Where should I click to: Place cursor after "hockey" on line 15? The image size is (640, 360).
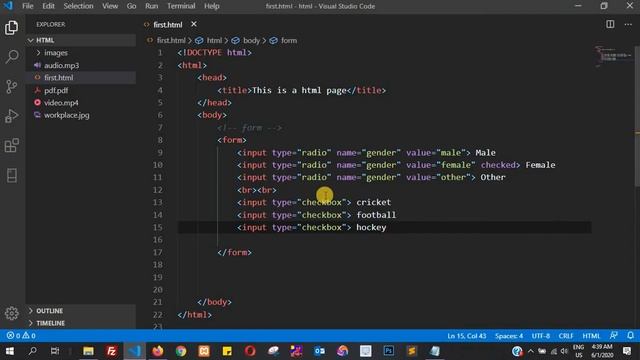click(387, 227)
